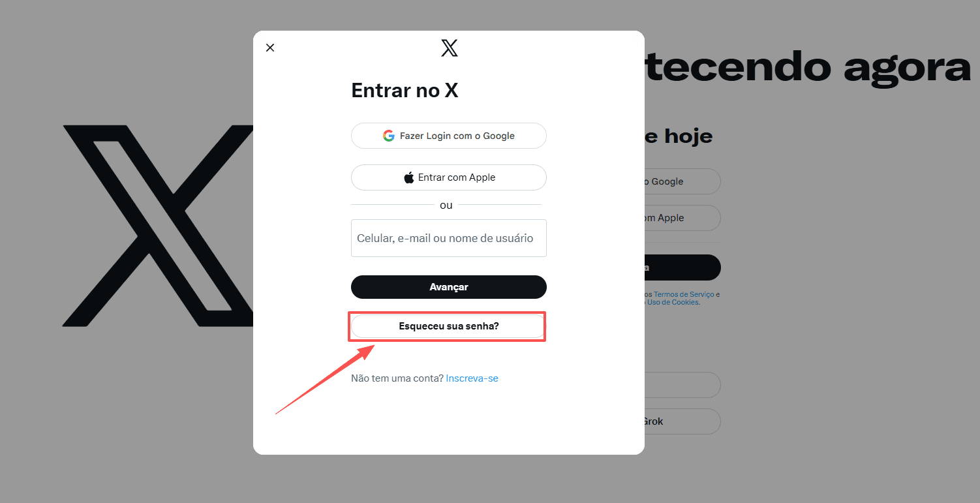This screenshot has width=980, height=503.
Task: Click the Apple logo icon in the dialog
Action: (x=409, y=177)
